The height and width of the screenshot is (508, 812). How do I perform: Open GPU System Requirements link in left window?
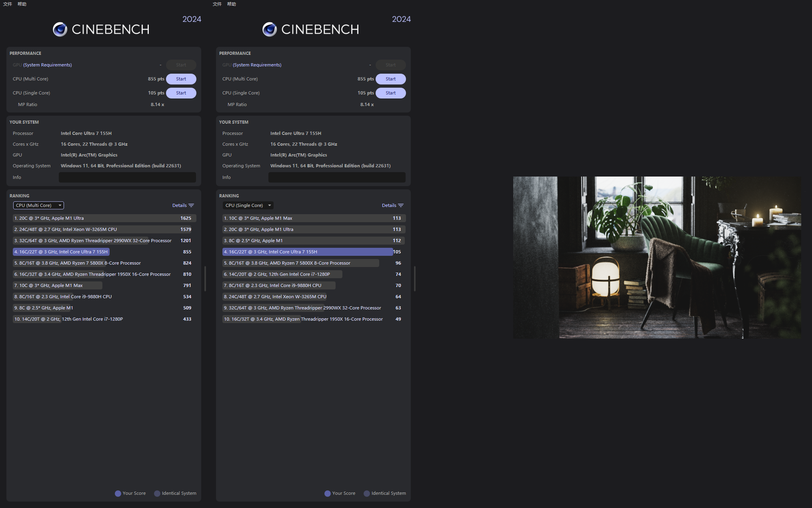(x=47, y=65)
